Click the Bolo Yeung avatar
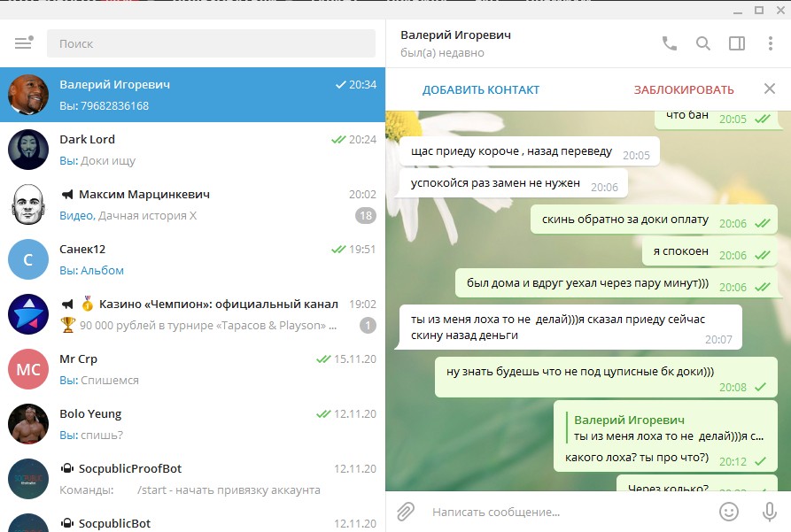Screen dimensions: 791x532 point(28,425)
